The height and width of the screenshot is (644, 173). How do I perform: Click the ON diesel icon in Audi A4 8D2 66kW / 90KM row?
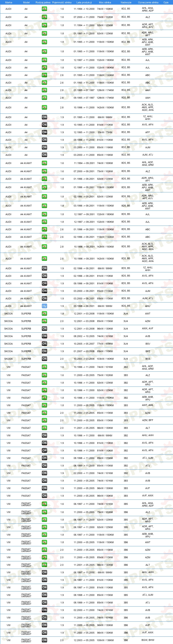44,117
